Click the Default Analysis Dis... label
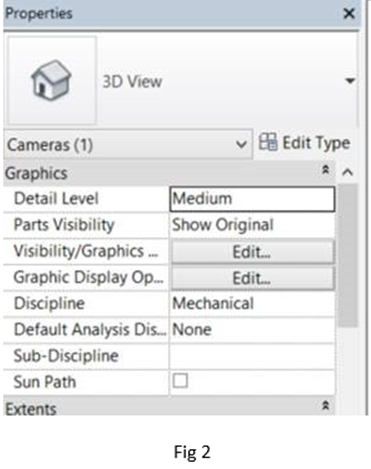The height and width of the screenshot is (469, 371). [90, 330]
